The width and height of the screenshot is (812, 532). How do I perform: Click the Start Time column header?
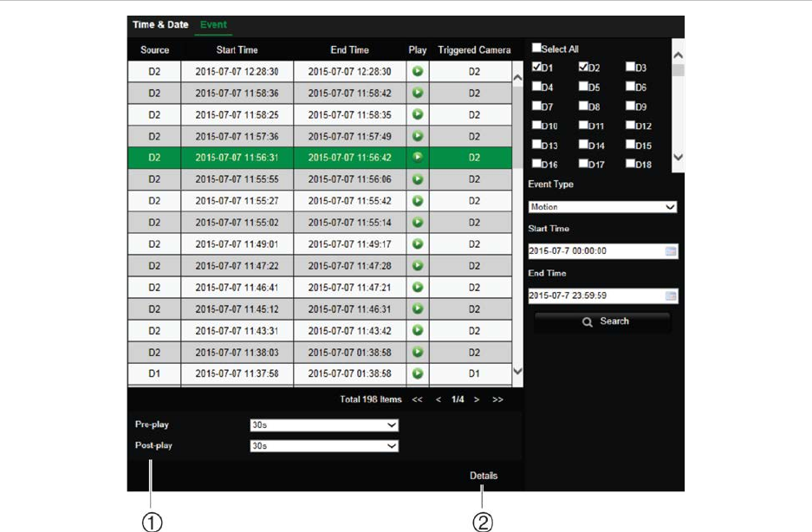coord(237,49)
